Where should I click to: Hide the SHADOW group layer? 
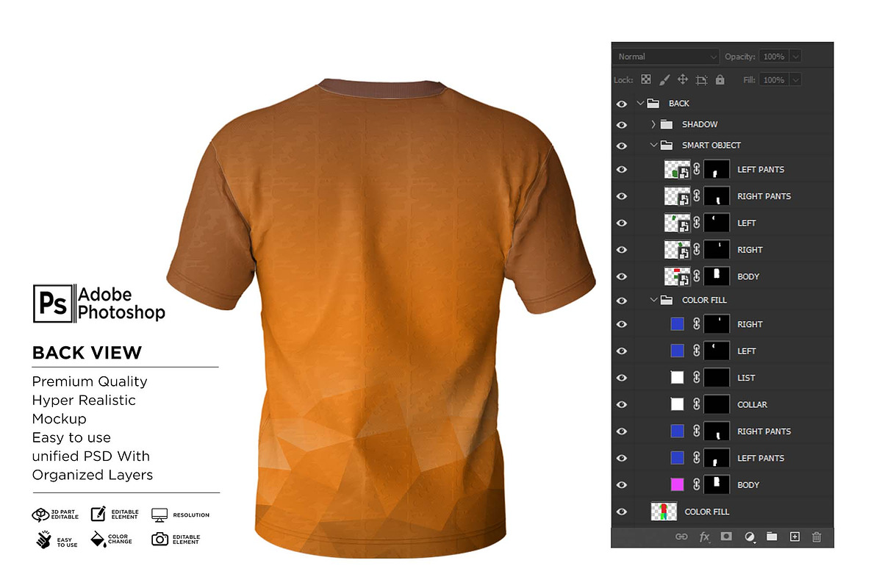pos(622,124)
